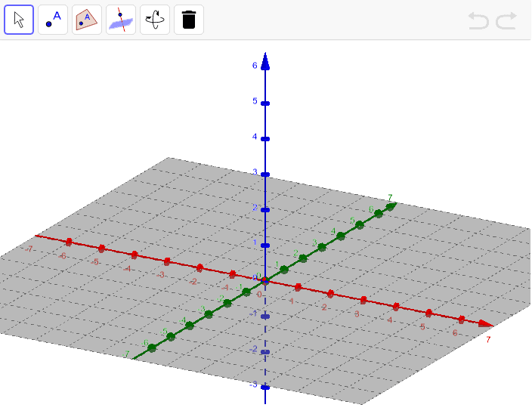Undo the last action
Image resolution: width=532 pixels, height=417 pixels.
(x=478, y=20)
